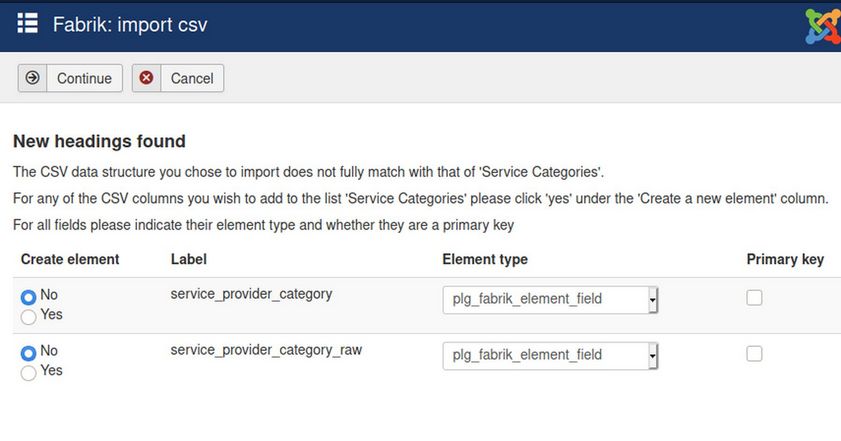This screenshot has height=441, width=841.
Task: Tick primary key checkbox for service_provider_category_raw
Action: click(755, 353)
